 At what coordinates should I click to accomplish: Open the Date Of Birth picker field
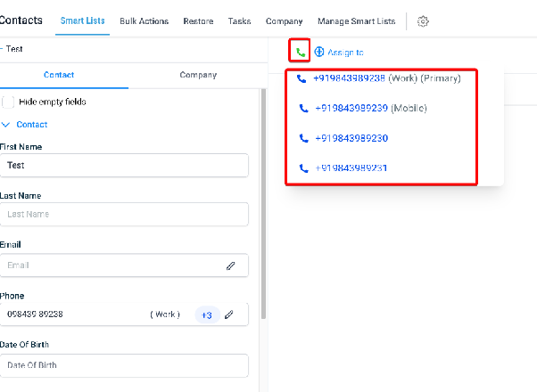(x=124, y=365)
